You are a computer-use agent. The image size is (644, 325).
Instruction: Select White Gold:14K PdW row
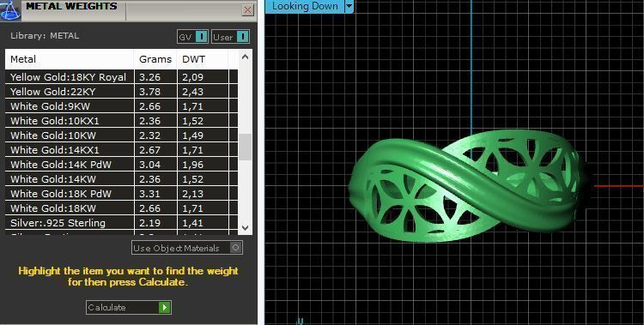[x=122, y=165]
